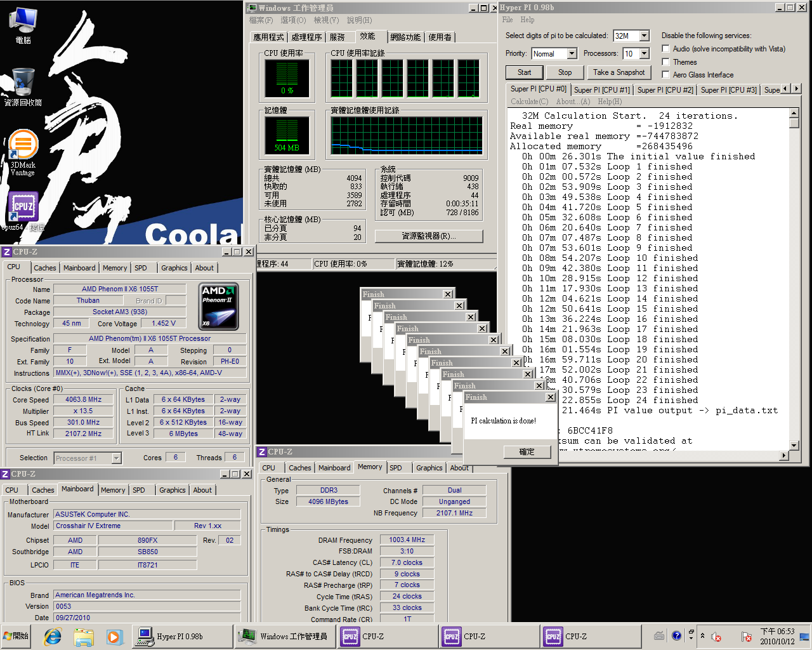Click the Start button on the taskbar
This screenshot has width=812, height=650.
click(16, 636)
